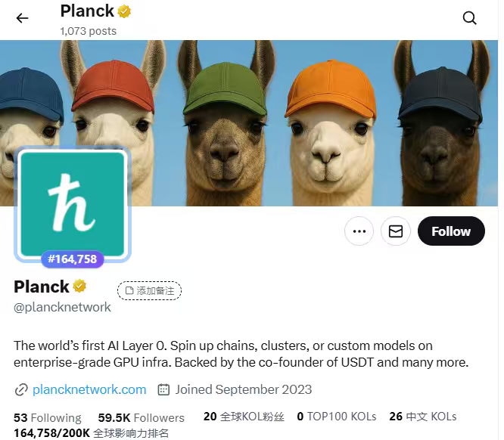Send a message via envelope icon
This screenshot has width=504, height=440.
[396, 231]
